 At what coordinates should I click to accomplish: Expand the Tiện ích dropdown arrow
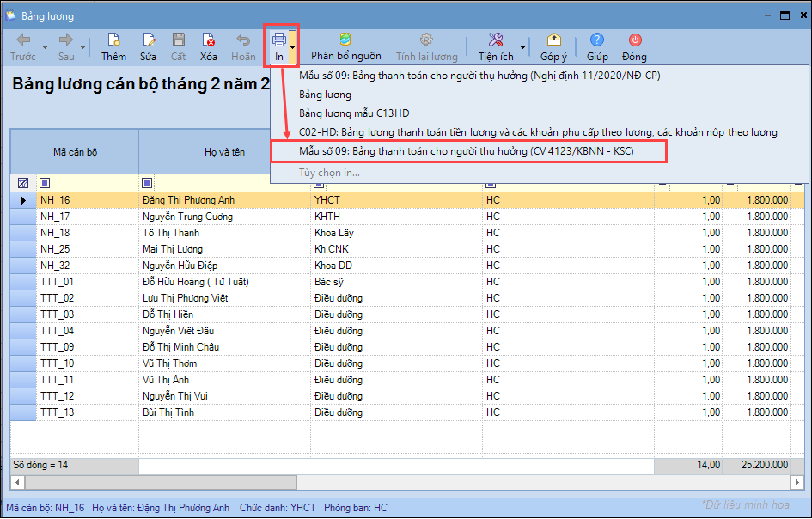(522, 47)
